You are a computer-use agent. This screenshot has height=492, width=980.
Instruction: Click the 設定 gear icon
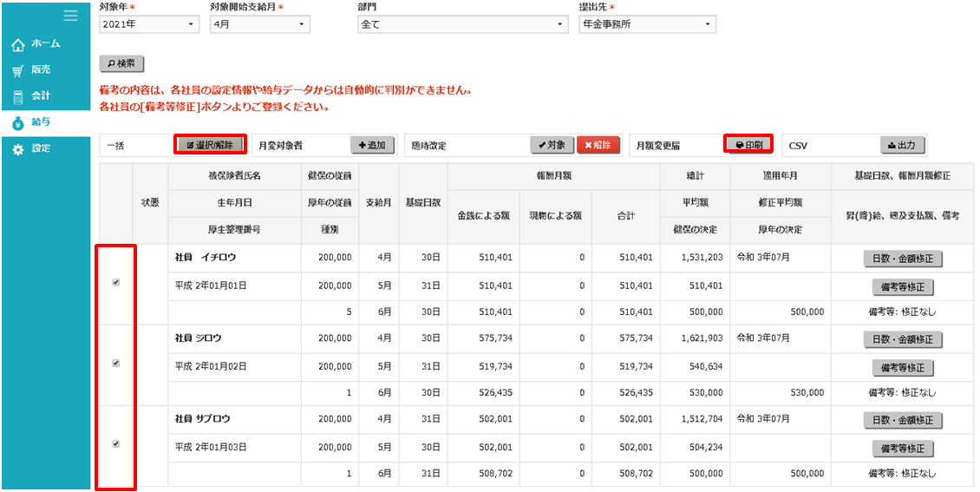[18, 149]
